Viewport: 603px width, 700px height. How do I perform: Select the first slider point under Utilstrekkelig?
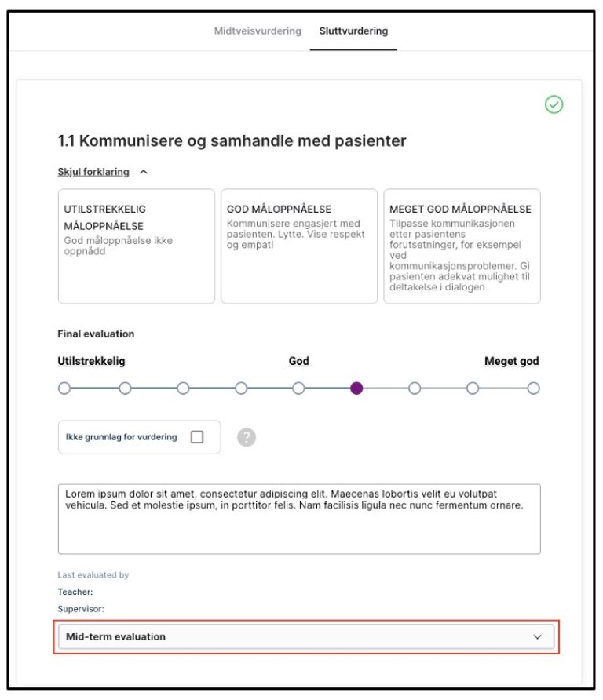tap(64, 388)
